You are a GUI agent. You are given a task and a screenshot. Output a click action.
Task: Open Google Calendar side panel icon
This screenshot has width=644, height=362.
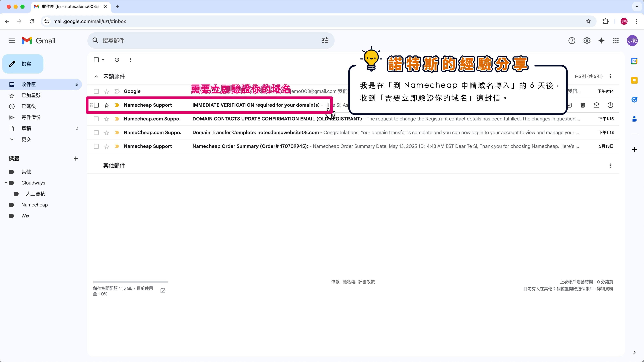pos(634,61)
